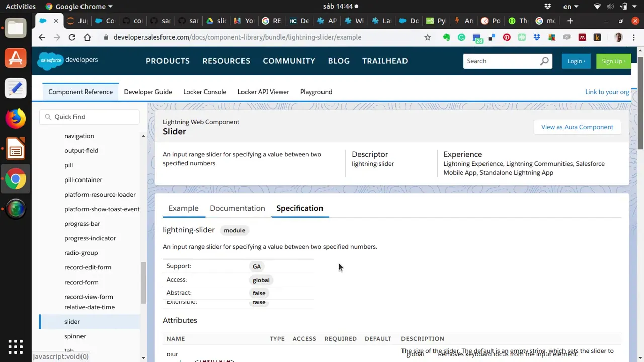This screenshot has width=644, height=362.
Task: Select radio-group in the sidebar
Action: (x=81, y=252)
